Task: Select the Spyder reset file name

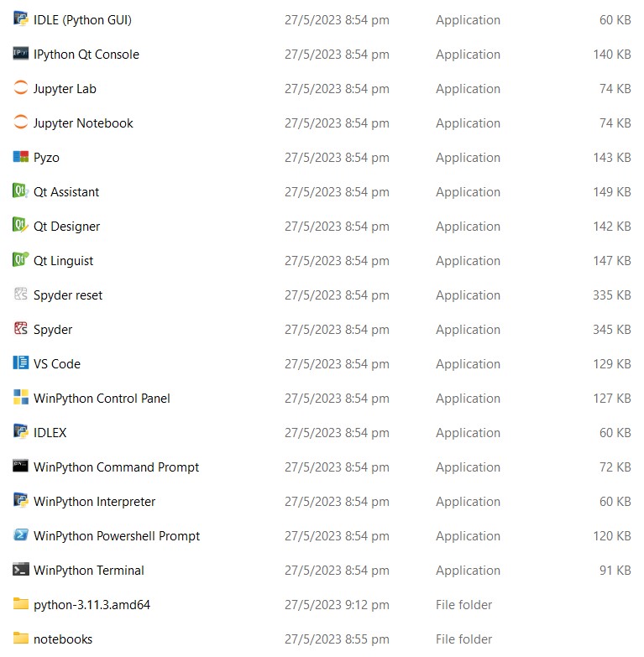Action: (68, 295)
